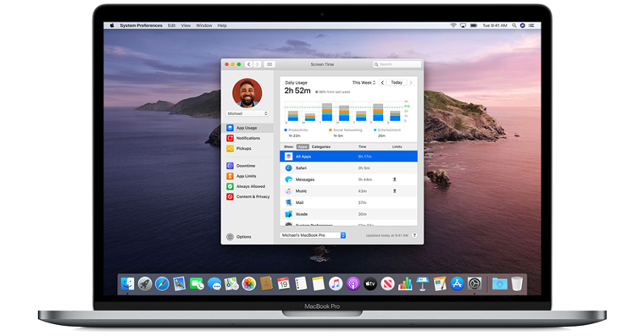Image resolution: width=644 pixels, height=336 pixels.
Task: Open Reminders from the Dock
Action: 301,284
